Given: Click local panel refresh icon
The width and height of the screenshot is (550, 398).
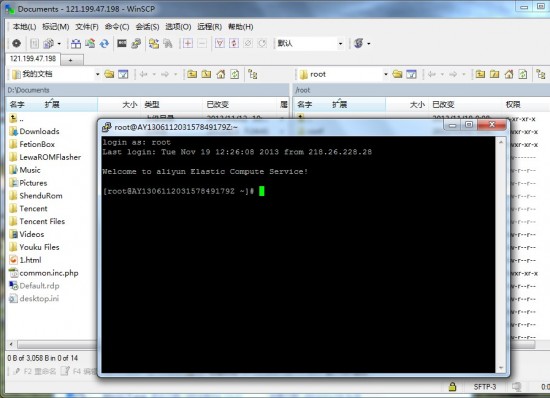Looking at the screenshot, I should (235, 74).
